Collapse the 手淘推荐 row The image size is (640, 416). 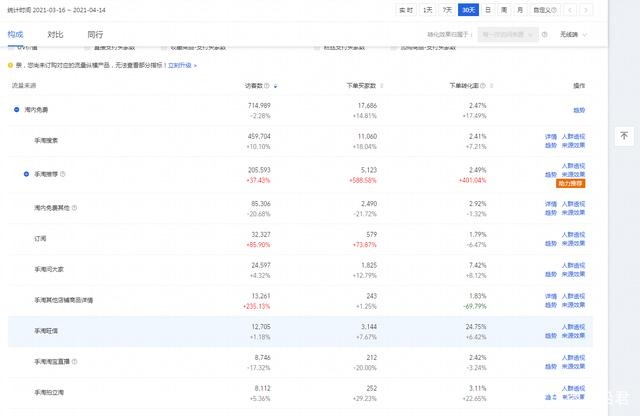26,174
